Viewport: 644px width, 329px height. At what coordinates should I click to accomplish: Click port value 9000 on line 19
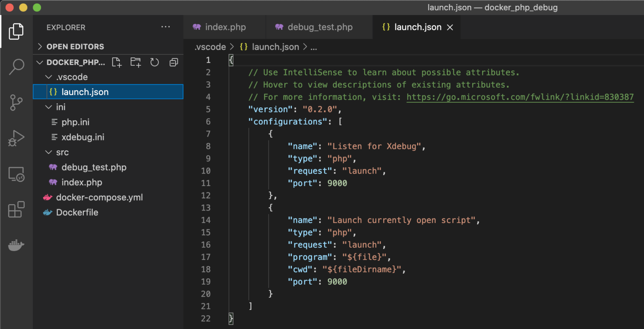tap(337, 282)
